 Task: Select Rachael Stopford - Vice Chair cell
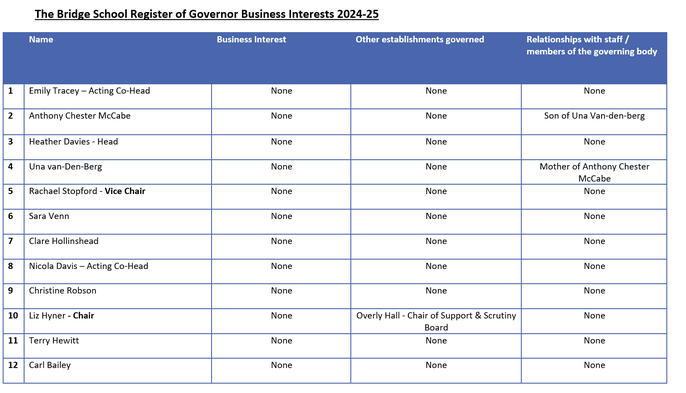point(118,196)
